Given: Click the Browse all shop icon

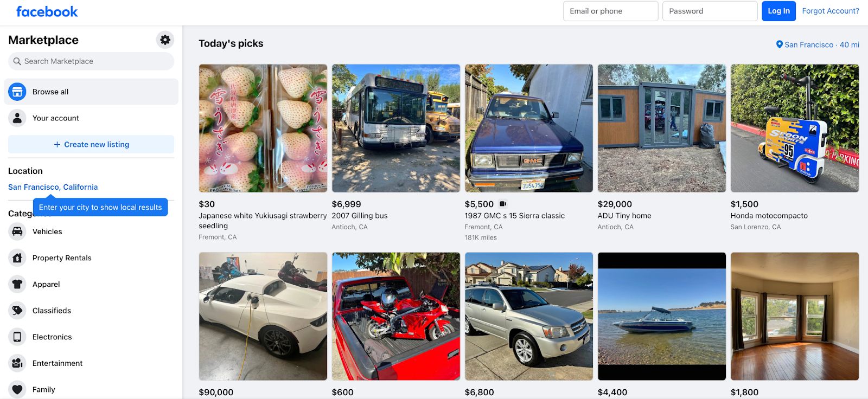Looking at the screenshot, I should click(17, 92).
